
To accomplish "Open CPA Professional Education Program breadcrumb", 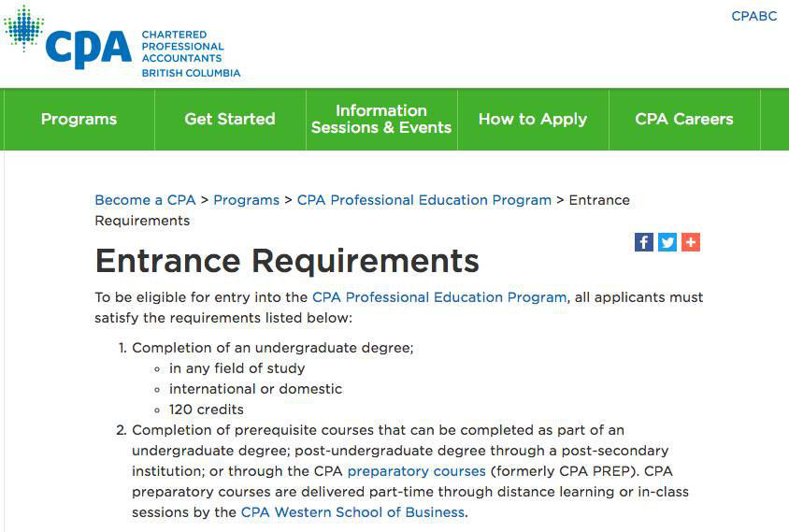I will pos(424,200).
